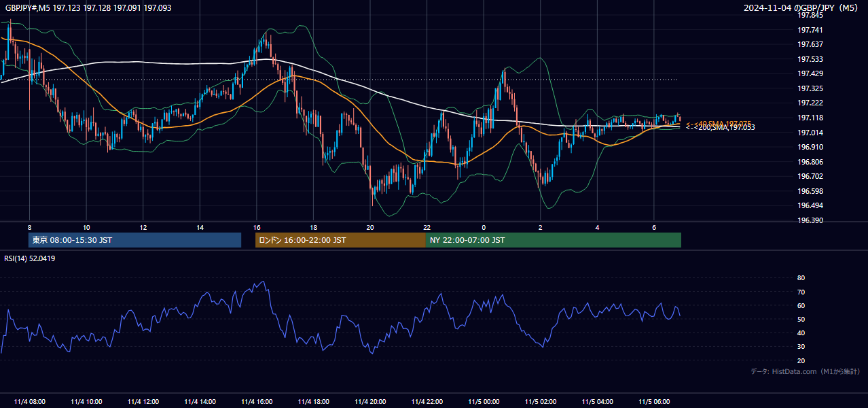
Task: Click the RSI scale value 70
Action: coord(801,292)
